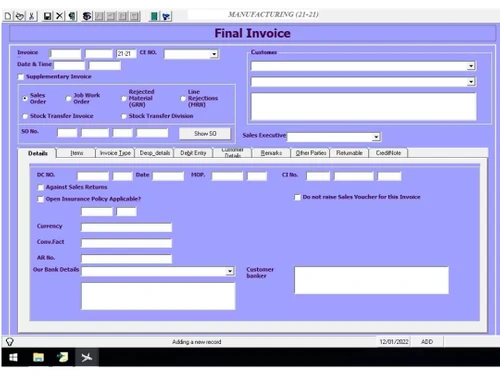
Task: Open the Debit Entry tab
Action: tap(193, 153)
